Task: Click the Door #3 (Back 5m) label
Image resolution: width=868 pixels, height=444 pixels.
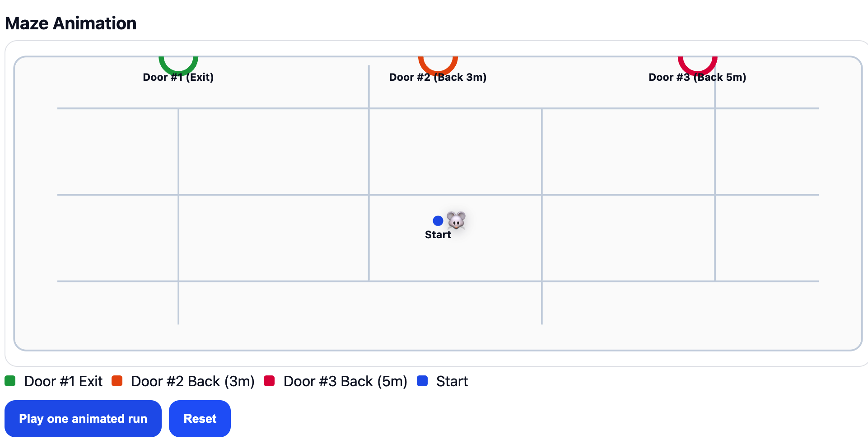Action: pyautogui.click(x=697, y=78)
